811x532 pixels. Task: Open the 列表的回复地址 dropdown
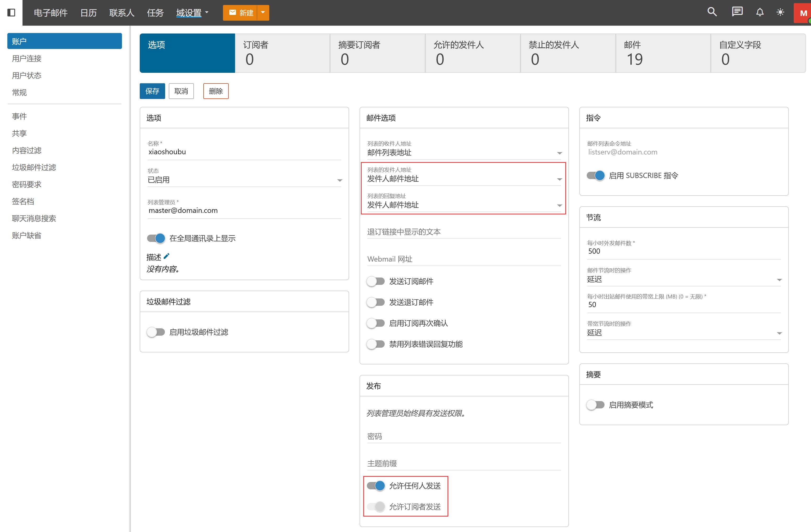(464, 205)
